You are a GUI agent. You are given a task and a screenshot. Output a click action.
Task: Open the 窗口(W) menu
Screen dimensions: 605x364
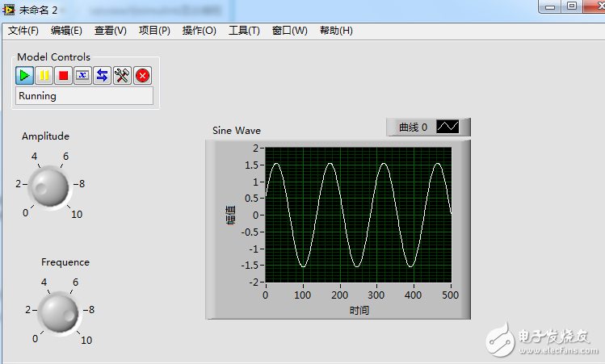point(290,31)
